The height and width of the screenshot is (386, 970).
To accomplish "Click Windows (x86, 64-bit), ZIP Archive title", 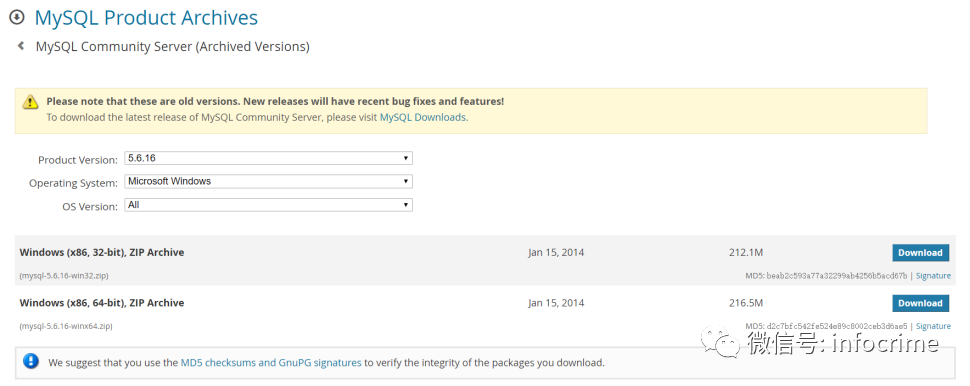I will [102, 303].
